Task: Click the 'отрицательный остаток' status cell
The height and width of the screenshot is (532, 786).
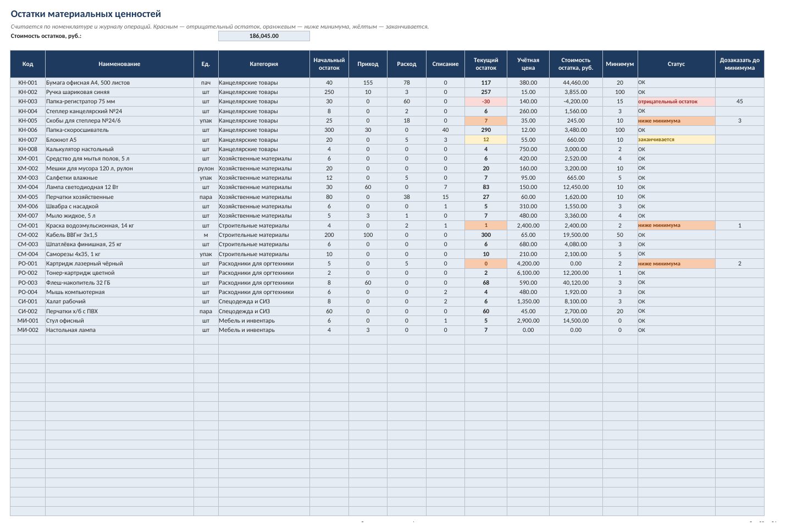Action: (676, 102)
